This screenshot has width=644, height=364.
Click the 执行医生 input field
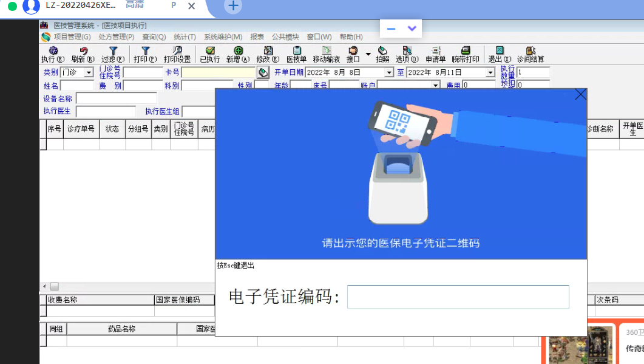[106, 111]
